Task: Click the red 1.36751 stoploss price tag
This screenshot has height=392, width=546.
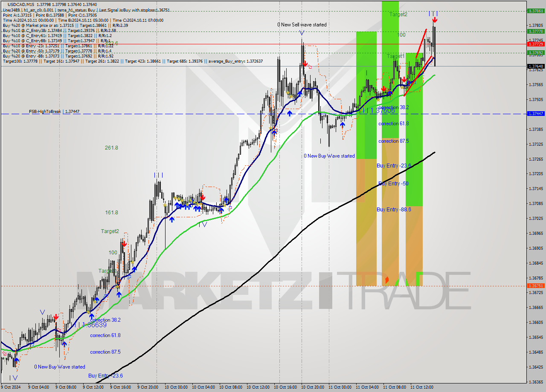Action: 536,286
